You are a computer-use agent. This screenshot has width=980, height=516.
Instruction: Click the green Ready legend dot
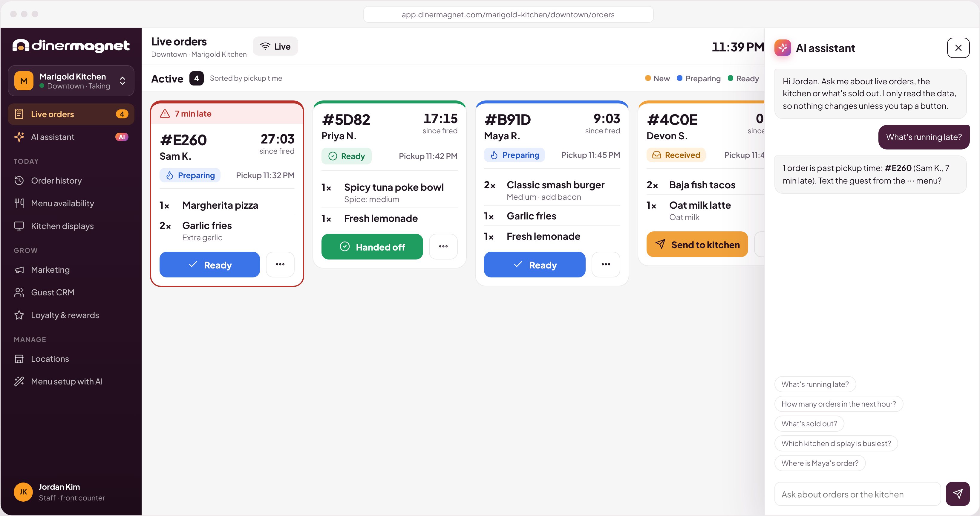click(x=730, y=78)
